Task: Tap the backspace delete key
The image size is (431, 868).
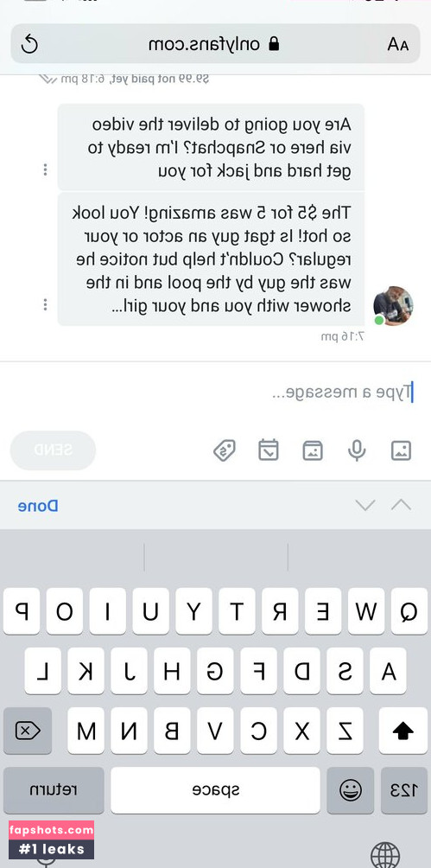Action: click(28, 731)
